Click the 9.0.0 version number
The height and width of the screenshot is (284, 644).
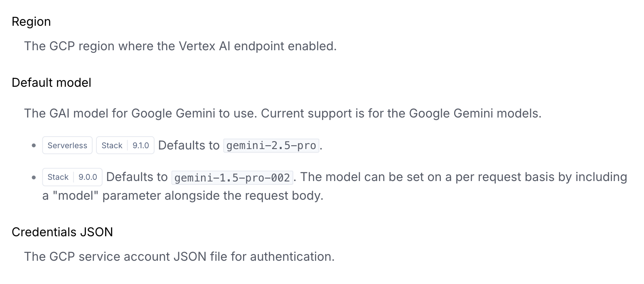[88, 177]
